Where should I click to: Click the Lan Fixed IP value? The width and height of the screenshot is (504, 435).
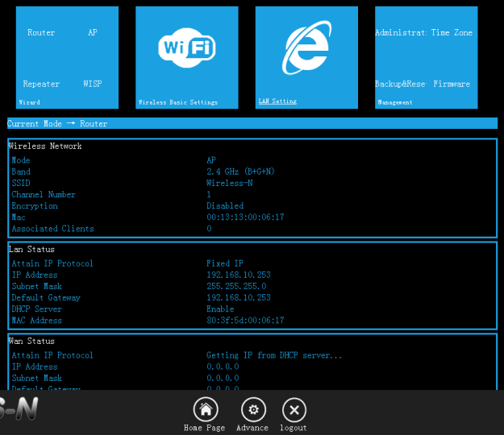225,263
